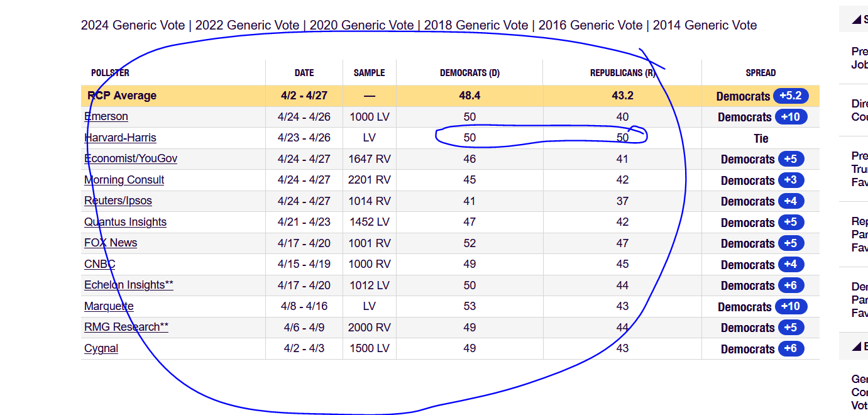Screen dimensions: 868x415
Task: Click the DATE column header
Action: (x=304, y=73)
